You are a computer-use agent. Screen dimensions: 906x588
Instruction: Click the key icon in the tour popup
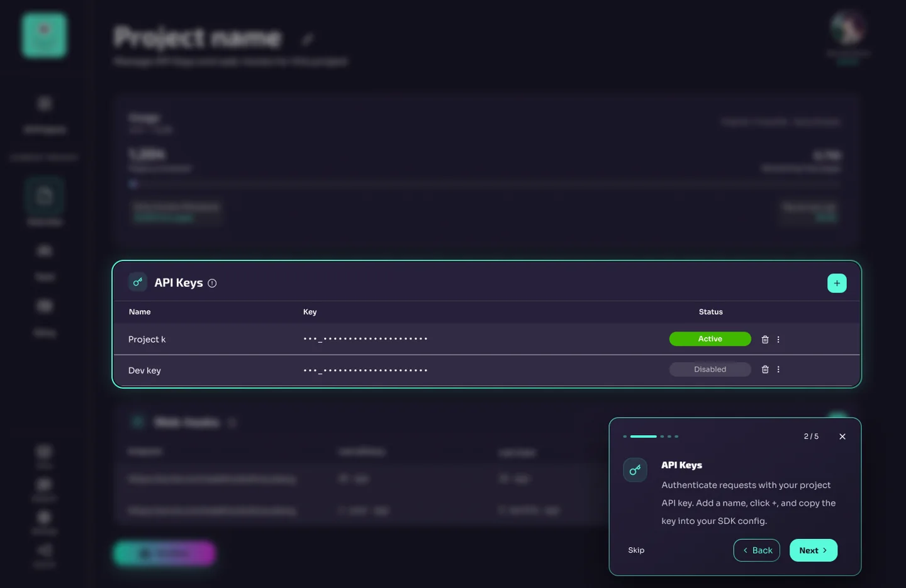coord(635,470)
